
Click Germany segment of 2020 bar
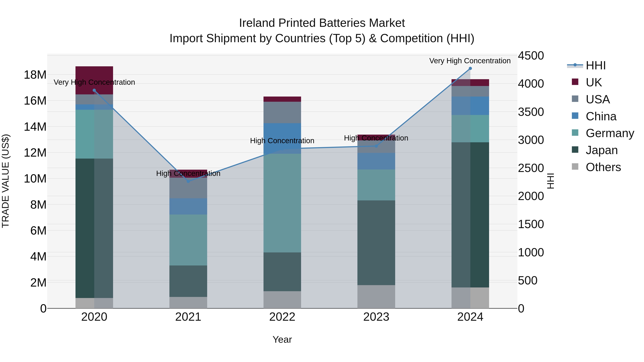(94, 134)
